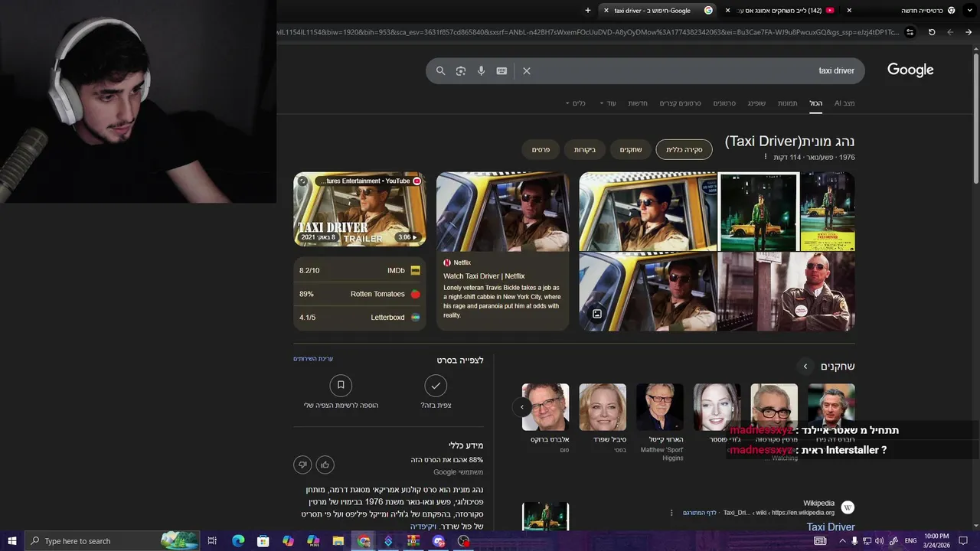Expand the cast section arrow next to heading
Viewport: 980px width, 551px height.
tap(805, 367)
